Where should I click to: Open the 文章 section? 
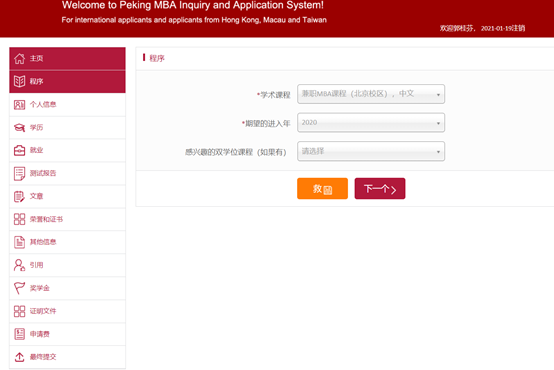tap(67, 196)
